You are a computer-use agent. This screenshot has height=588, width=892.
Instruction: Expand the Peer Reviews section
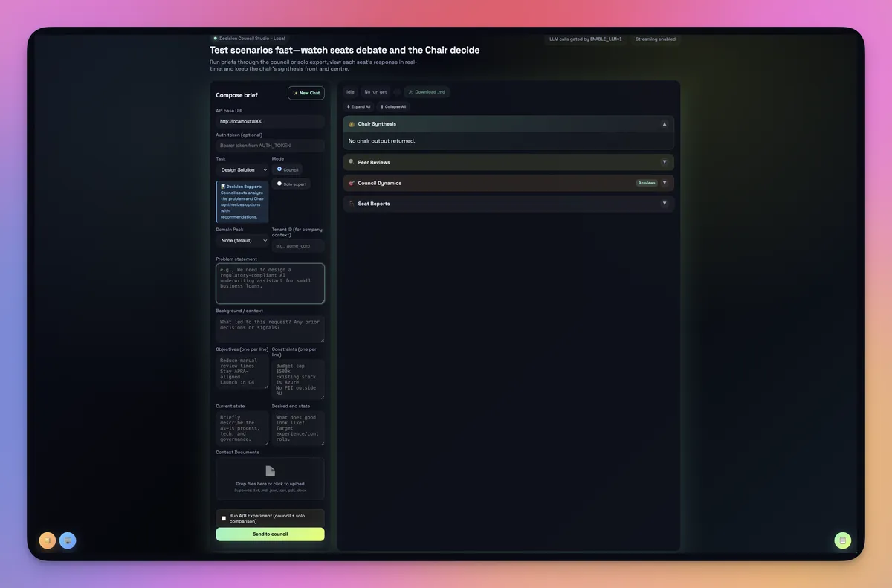pyautogui.click(x=665, y=161)
